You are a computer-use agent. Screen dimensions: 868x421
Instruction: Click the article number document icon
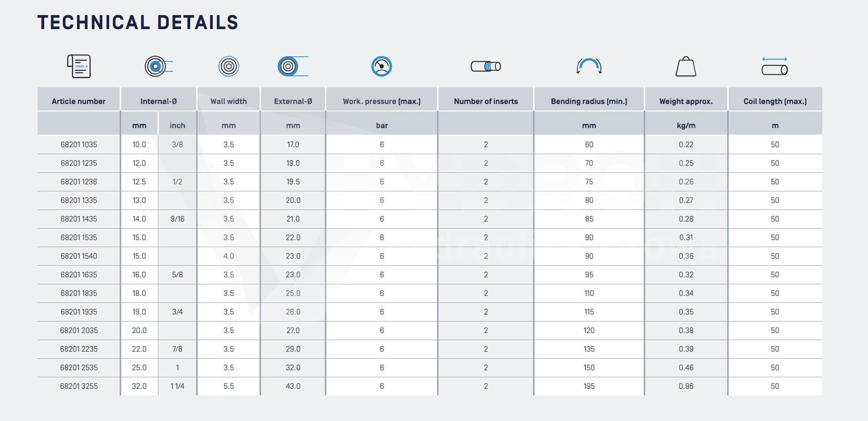coord(79,66)
